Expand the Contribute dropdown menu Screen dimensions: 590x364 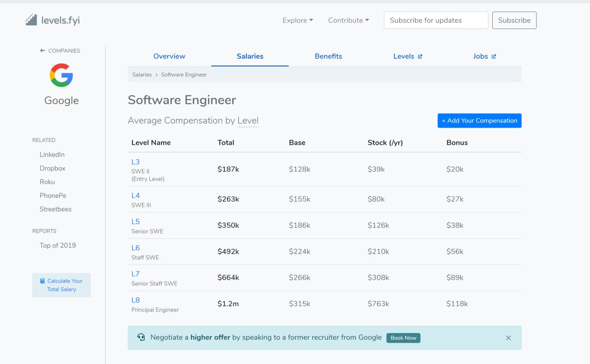[x=348, y=20]
